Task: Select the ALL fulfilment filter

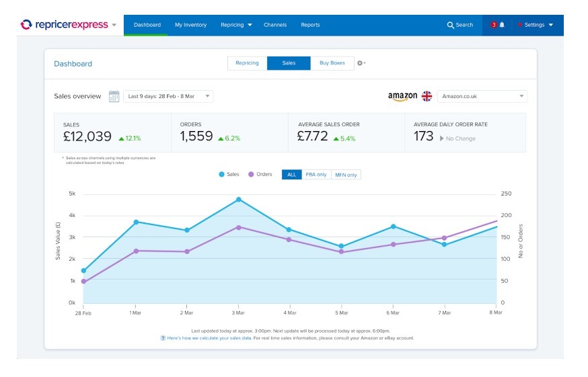Action: tap(292, 175)
